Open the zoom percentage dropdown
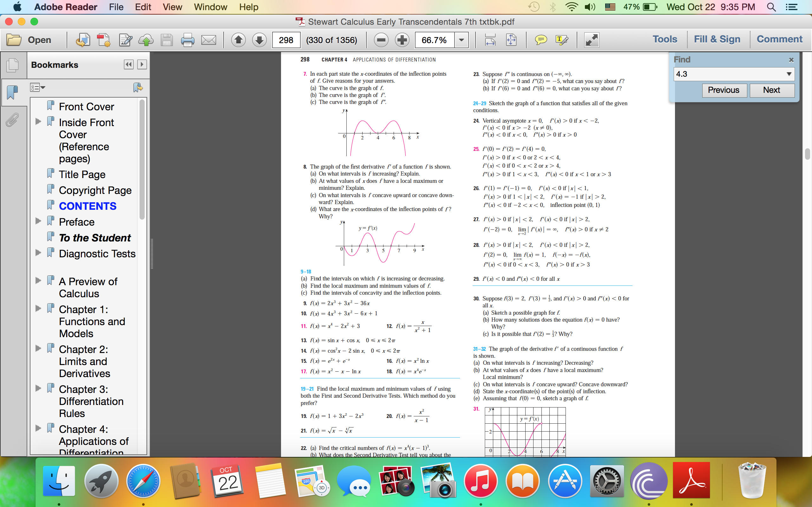This screenshot has height=507, width=812. pyautogui.click(x=462, y=40)
